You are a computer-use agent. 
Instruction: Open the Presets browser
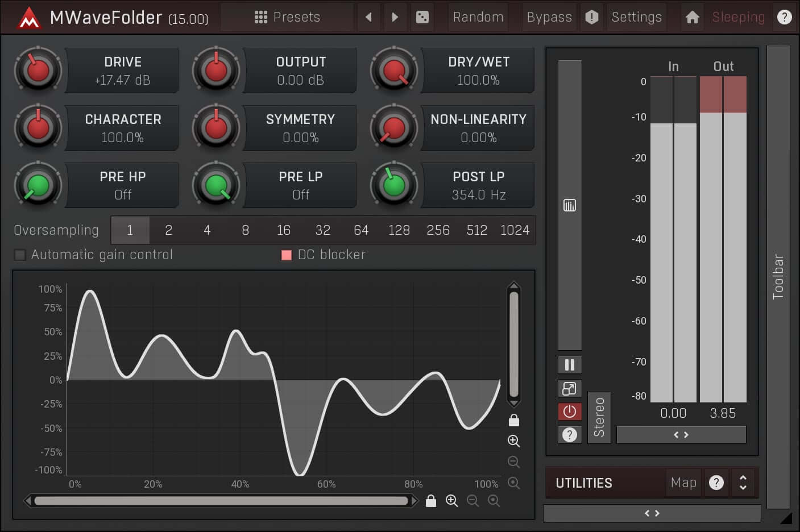click(287, 17)
